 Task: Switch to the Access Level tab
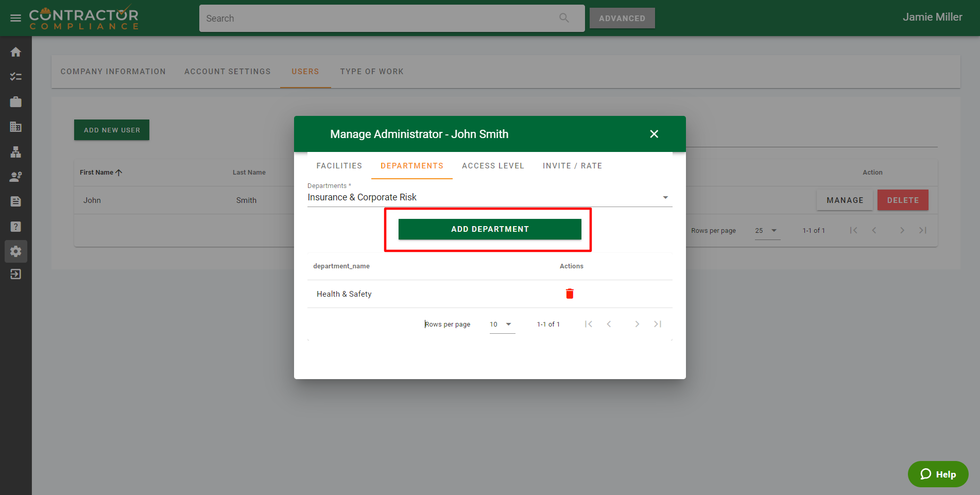click(x=493, y=166)
